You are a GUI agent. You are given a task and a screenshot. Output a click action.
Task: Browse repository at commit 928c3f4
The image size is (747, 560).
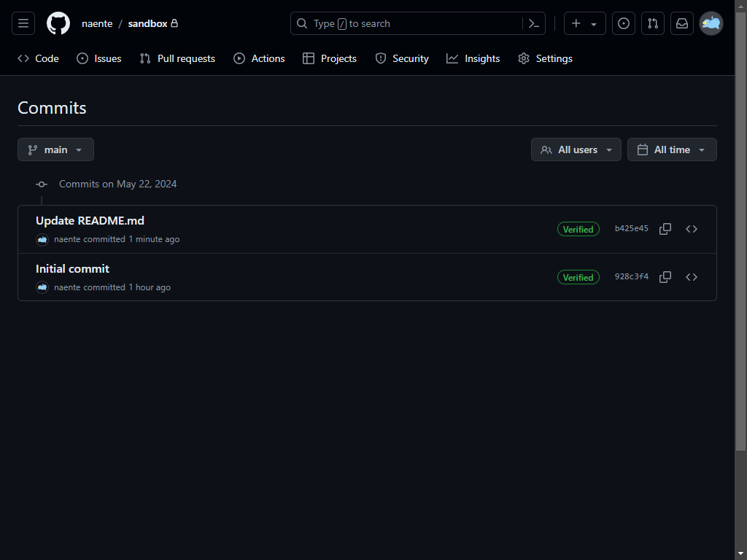coord(691,276)
